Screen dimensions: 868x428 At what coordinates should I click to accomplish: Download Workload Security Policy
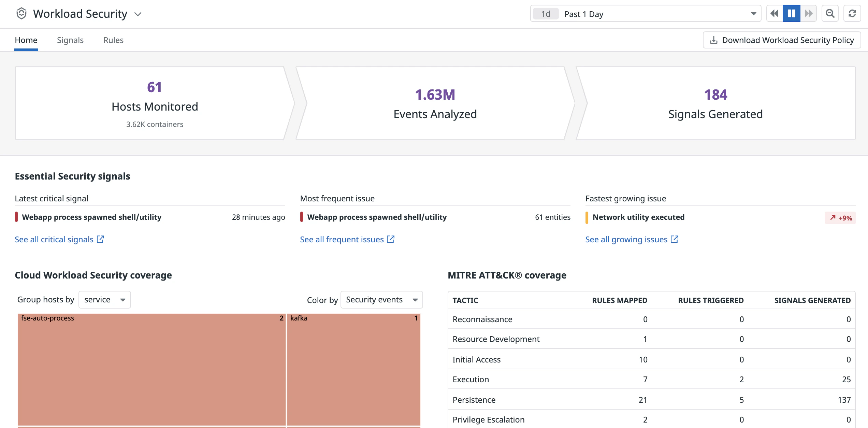782,40
